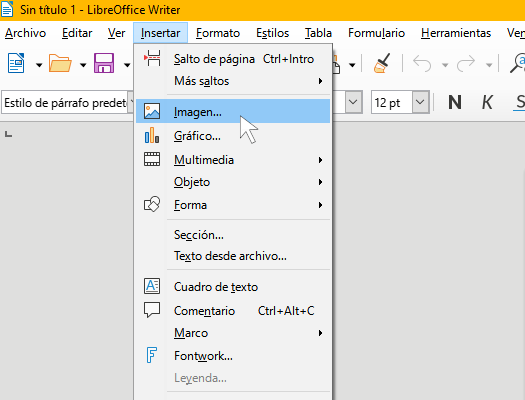The width and height of the screenshot is (525, 400).
Task: Click the tab stop marker on ruler corner
Action: (8, 134)
